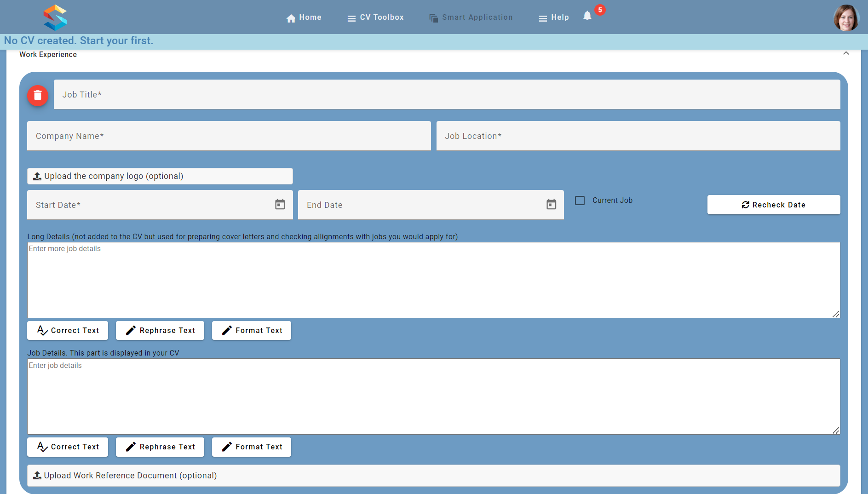This screenshot has height=494, width=868.
Task: Click the red notification count badge
Action: pyautogui.click(x=600, y=10)
